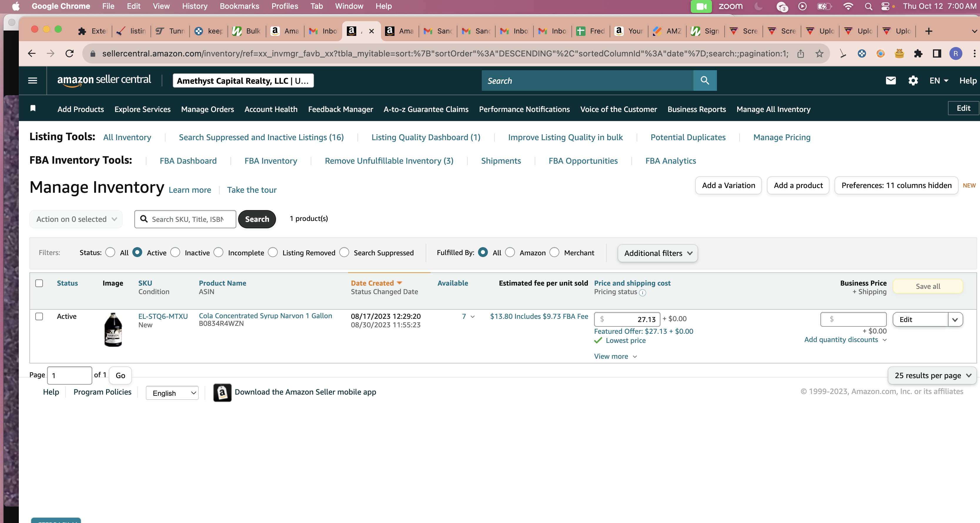Screen dimensions: 980x523
Task: Open the Seller Central hamburger menu
Action: point(33,80)
